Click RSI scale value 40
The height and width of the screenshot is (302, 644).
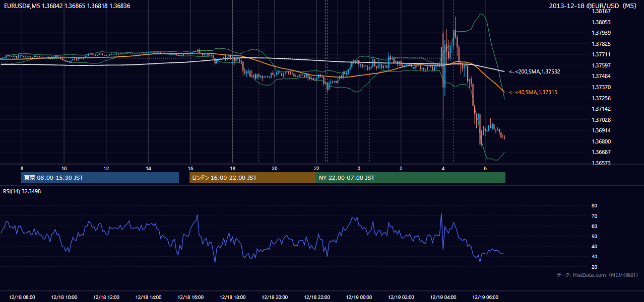[594, 246]
